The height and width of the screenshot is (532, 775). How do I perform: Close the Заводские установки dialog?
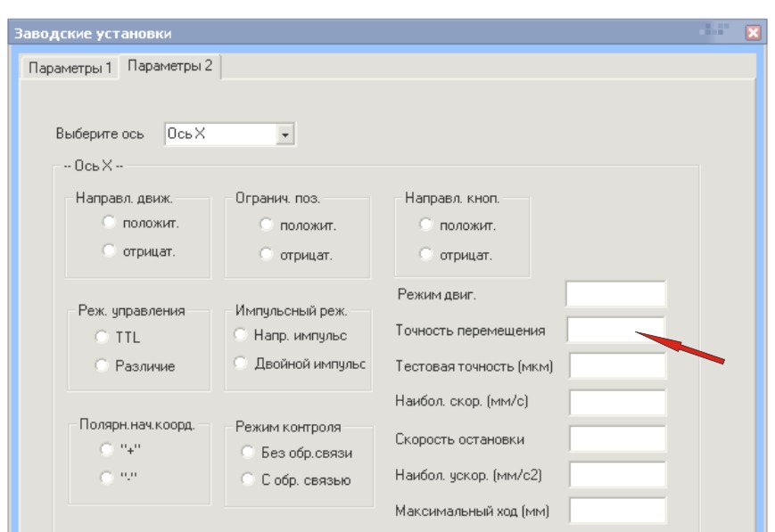(753, 33)
